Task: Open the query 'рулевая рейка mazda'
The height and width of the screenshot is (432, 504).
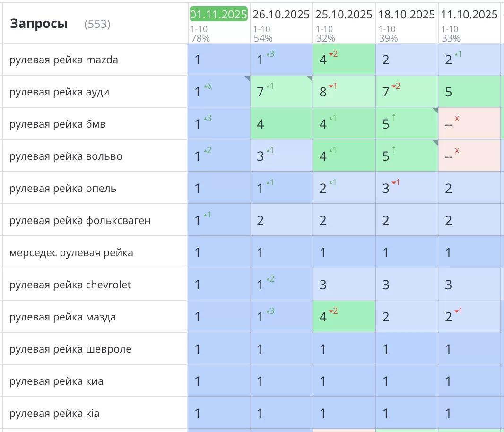Action: 64,60
